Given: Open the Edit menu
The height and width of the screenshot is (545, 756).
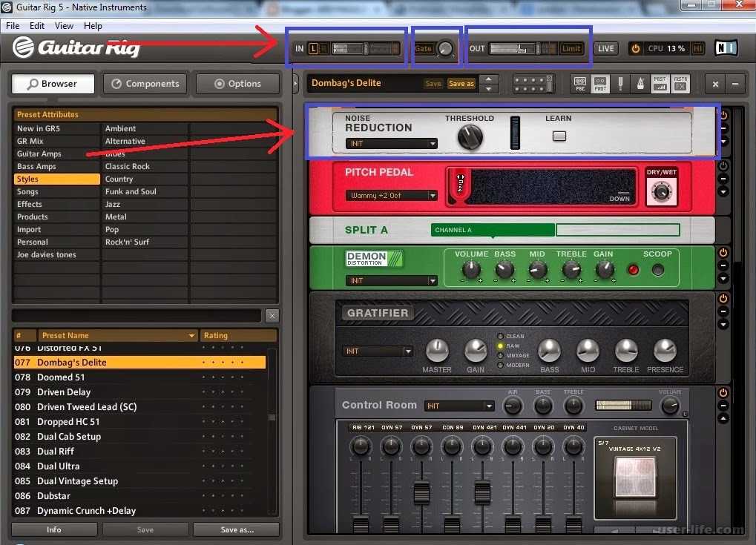Looking at the screenshot, I should click(37, 25).
